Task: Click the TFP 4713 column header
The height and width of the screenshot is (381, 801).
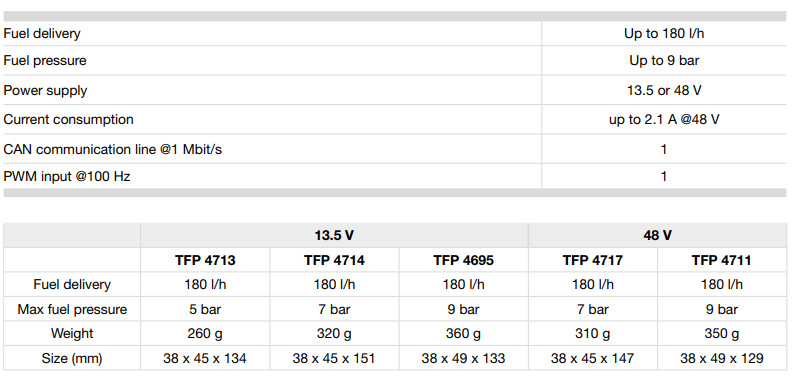Action: point(205,260)
